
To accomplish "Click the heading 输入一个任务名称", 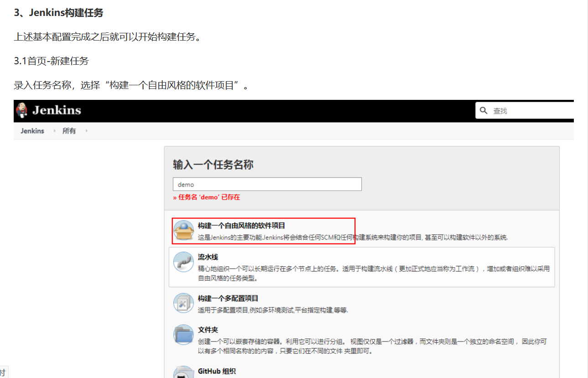I will coord(213,165).
